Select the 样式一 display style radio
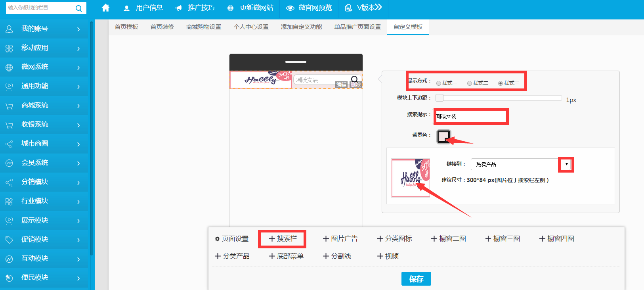 [x=439, y=83]
